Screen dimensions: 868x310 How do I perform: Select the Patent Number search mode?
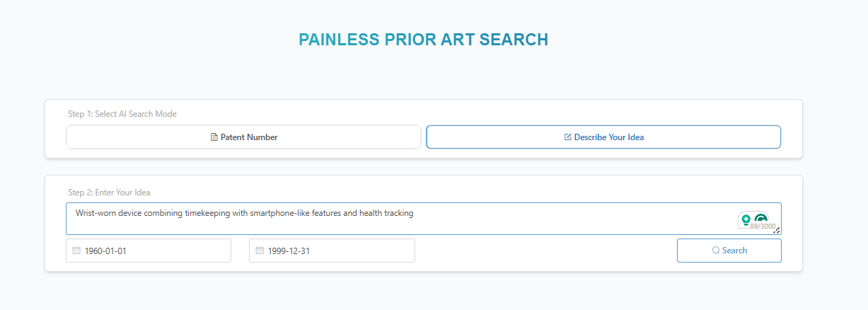pyautogui.click(x=243, y=137)
